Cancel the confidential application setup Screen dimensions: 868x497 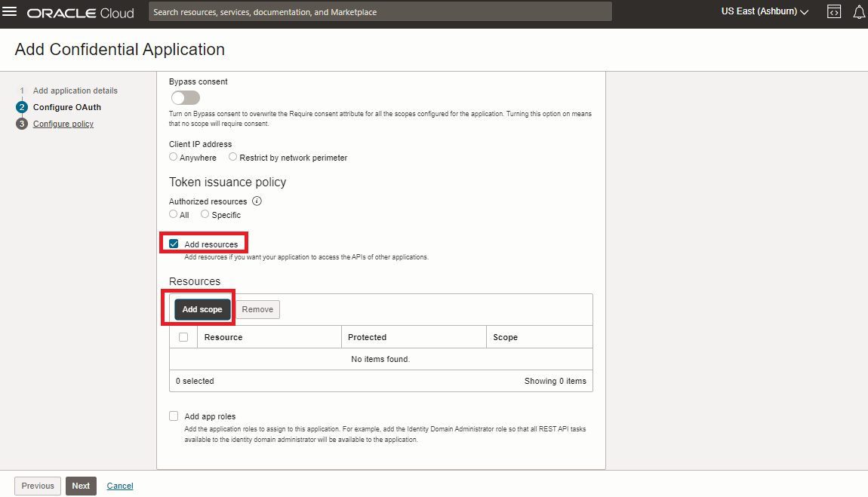120,486
